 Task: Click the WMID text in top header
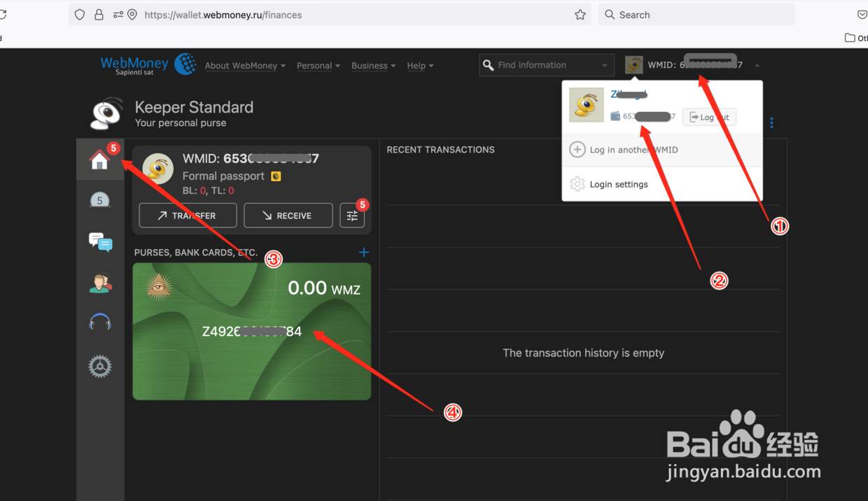[x=695, y=65]
